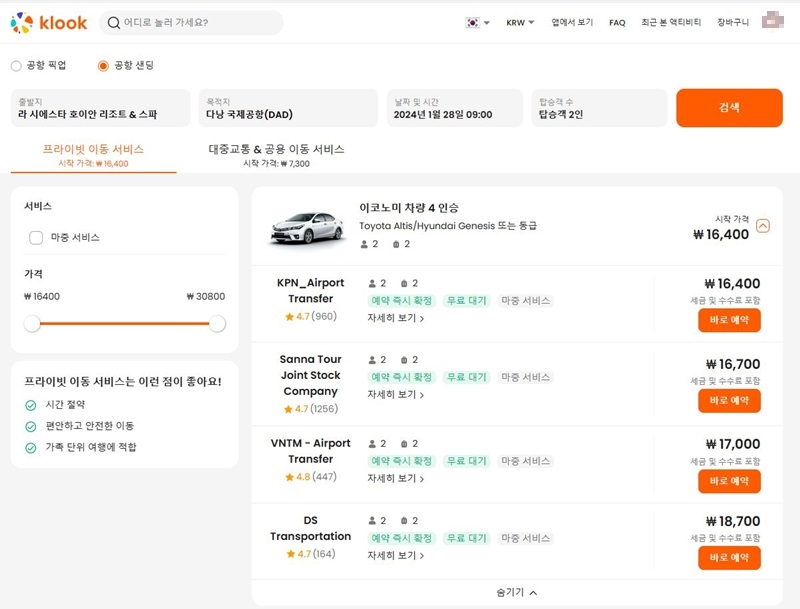Click luggage icon in DS Transportation row

click(x=404, y=521)
